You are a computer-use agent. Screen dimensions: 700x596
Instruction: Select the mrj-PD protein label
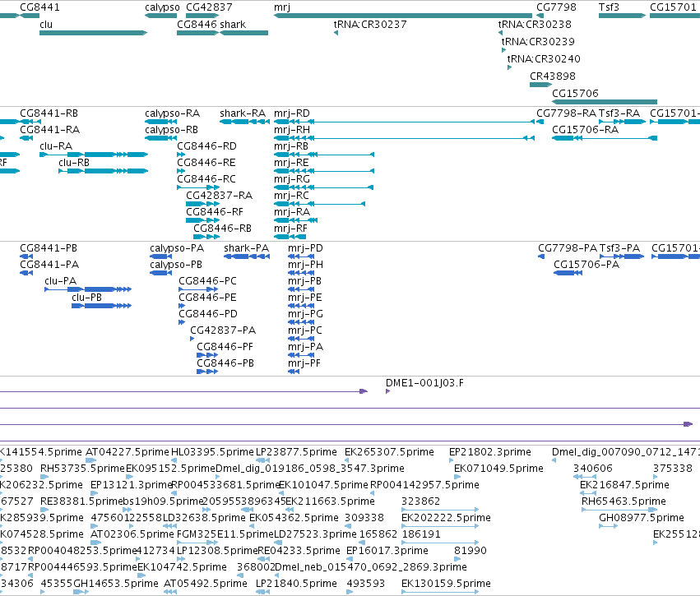click(x=305, y=248)
